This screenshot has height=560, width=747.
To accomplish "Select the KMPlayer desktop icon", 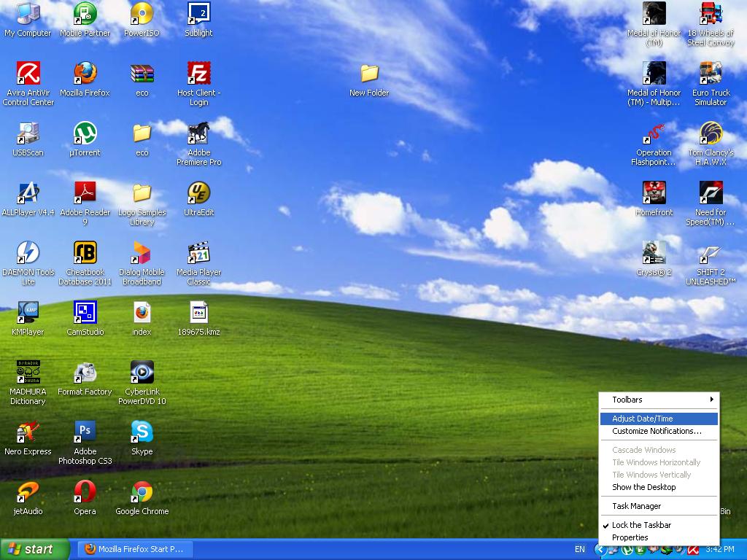I will click(x=28, y=318).
